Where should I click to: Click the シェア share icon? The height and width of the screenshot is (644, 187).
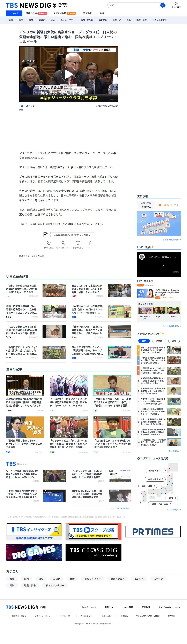pos(91,243)
